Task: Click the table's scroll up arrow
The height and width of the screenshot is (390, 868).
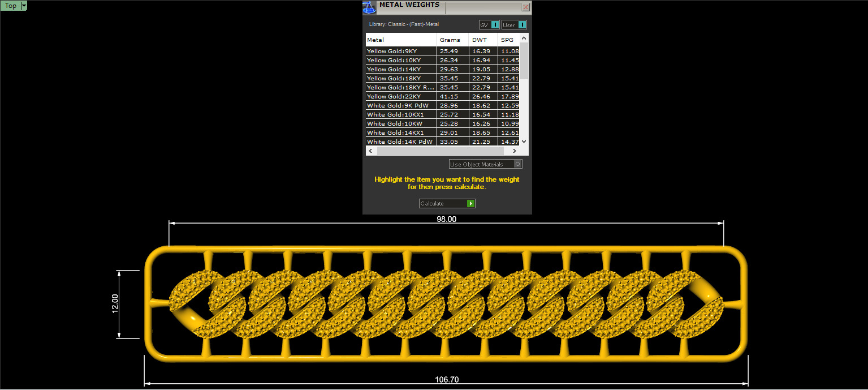Action: click(524, 38)
